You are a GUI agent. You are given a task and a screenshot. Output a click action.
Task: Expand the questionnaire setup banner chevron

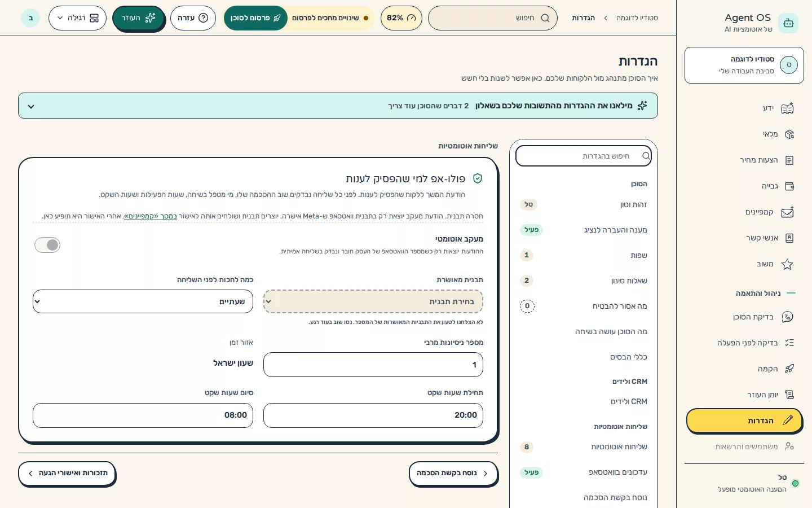[x=31, y=106]
